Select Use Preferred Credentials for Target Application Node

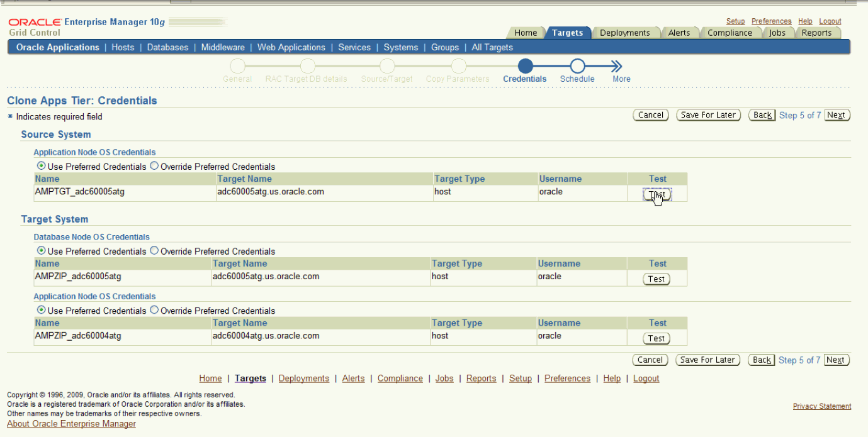tap(42, 311)
